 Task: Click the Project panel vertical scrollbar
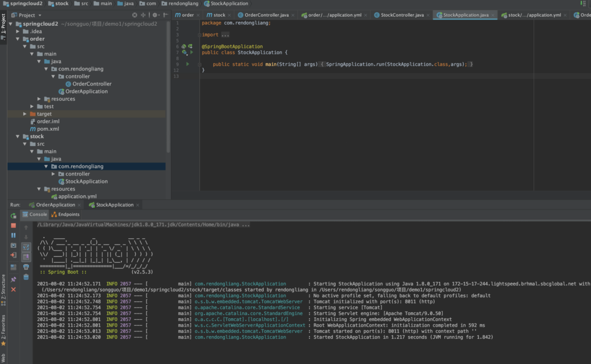[x=168, y=87]
